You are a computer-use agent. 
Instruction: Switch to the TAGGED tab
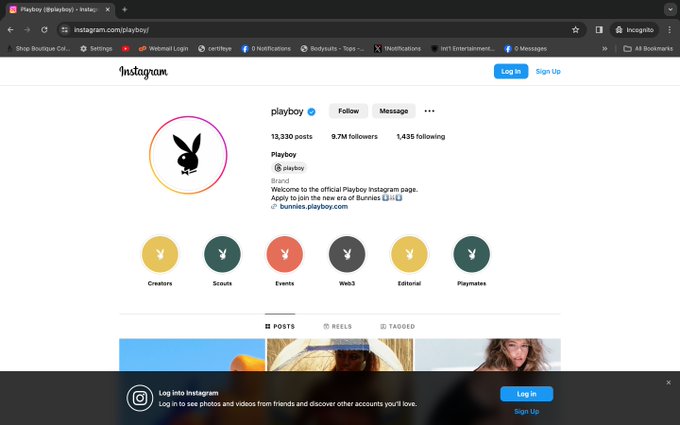(398, 327)
